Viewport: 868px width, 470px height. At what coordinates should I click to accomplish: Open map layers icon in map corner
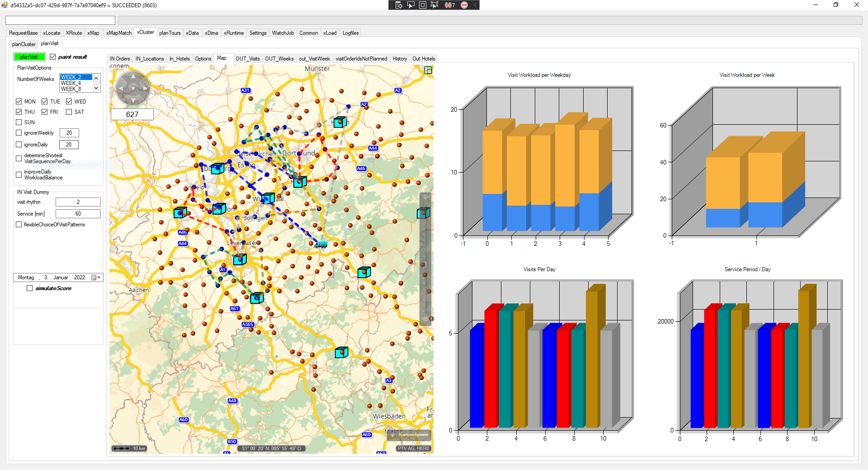[428, 70]
